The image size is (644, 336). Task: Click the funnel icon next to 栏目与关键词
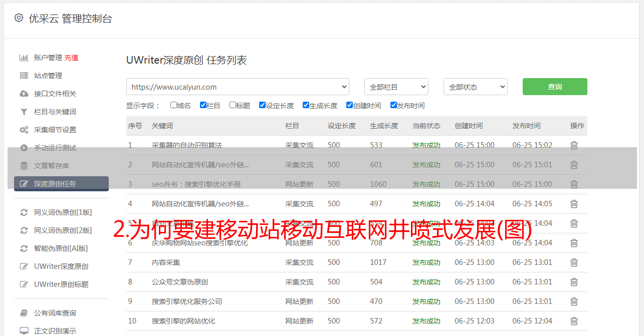(24, 112)
